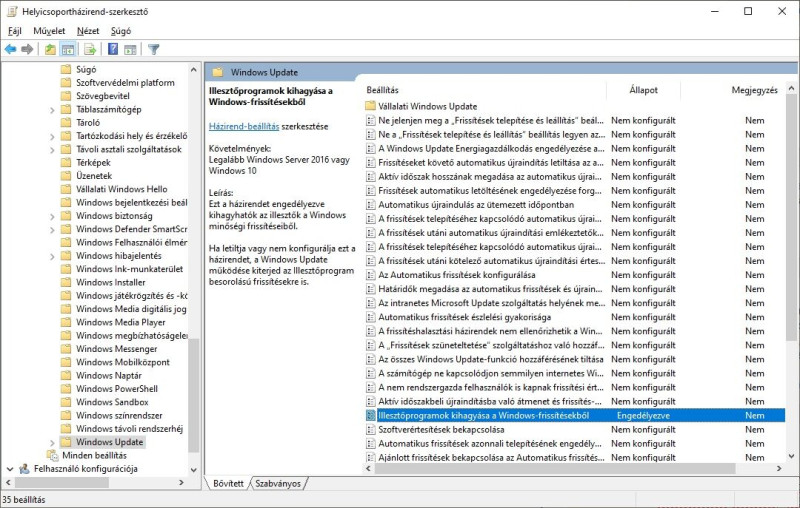Click the settings list vertical scrollbar thumb
Screen dimensions: 800x508
pos(791,218)
